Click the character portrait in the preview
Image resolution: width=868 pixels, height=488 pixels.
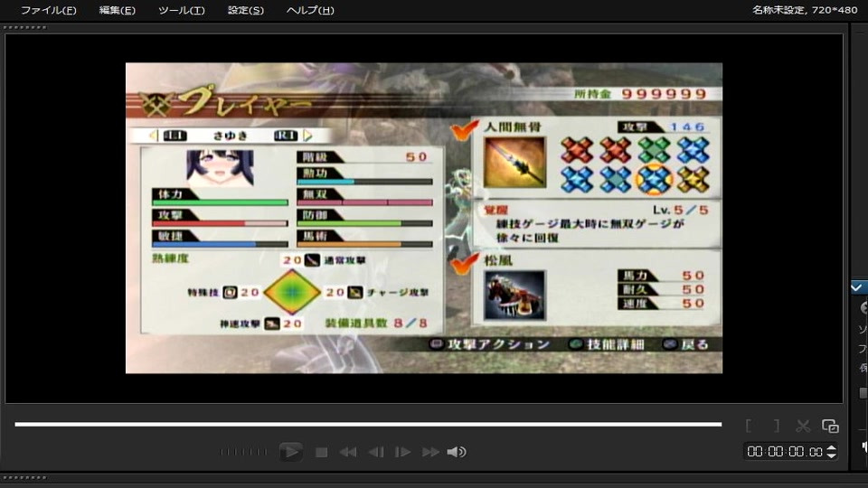pos(220,168)
